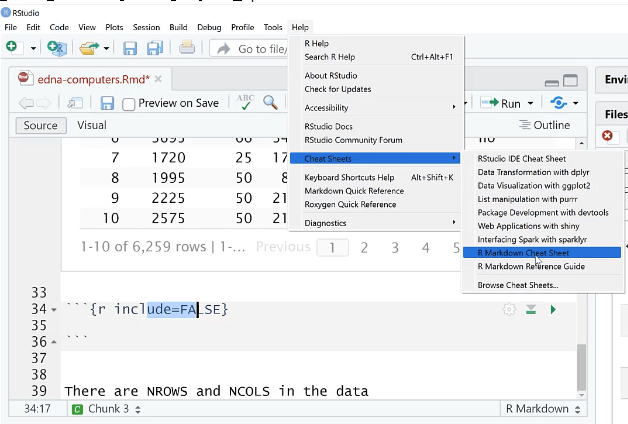
Task: Open the Chunk 3 navigator dropdown
Action: tap(107, 409)
